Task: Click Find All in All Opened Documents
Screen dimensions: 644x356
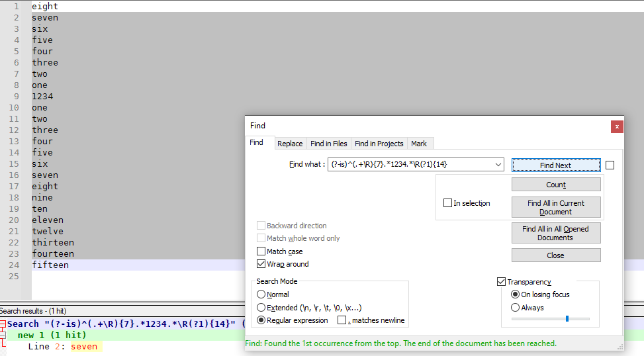Action: coord(556,233)
